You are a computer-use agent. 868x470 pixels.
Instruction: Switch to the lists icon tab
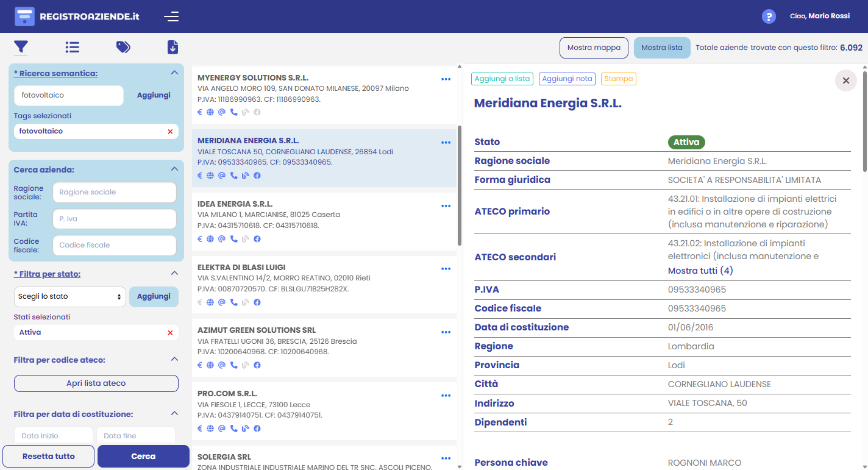coord(73,47)
